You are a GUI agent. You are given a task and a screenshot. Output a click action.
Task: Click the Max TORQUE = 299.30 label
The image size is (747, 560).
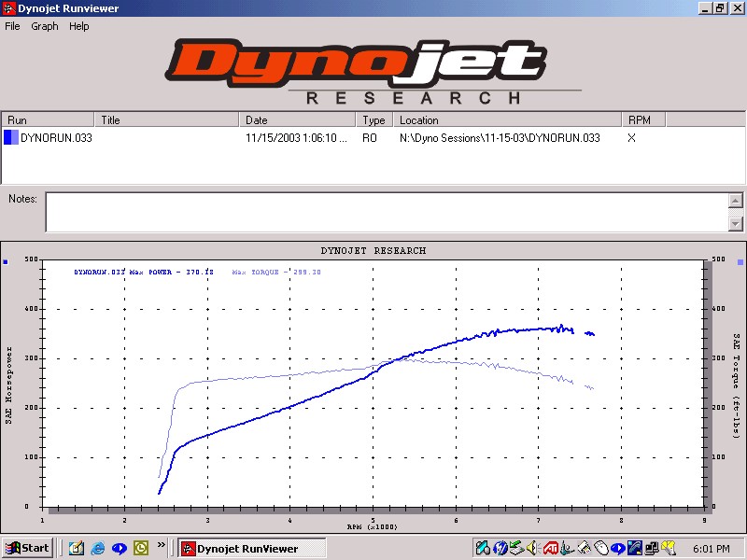coord(276,273)
